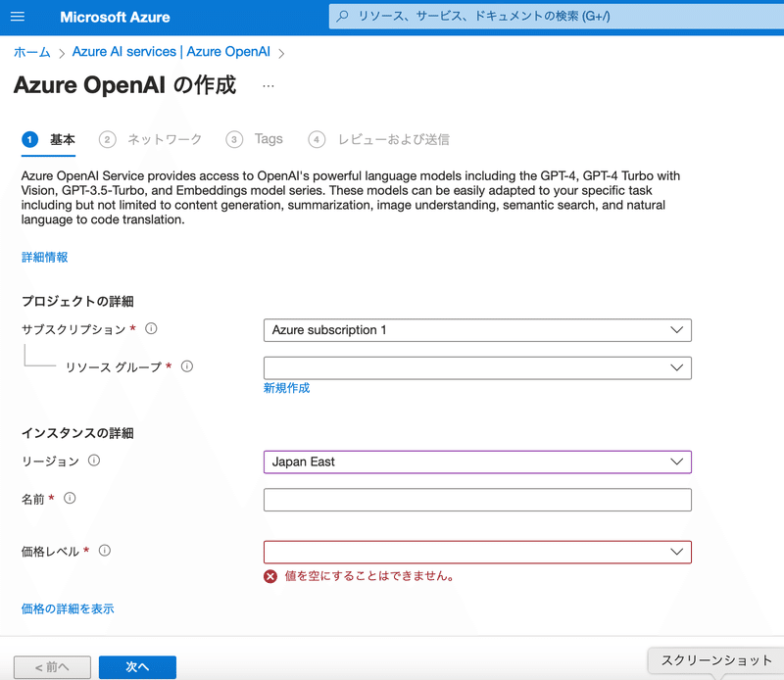Image resolution: width=784 pixels, height=680 pixels.
Task: Open the サブスクリプション dropdown
Action: 477,330
